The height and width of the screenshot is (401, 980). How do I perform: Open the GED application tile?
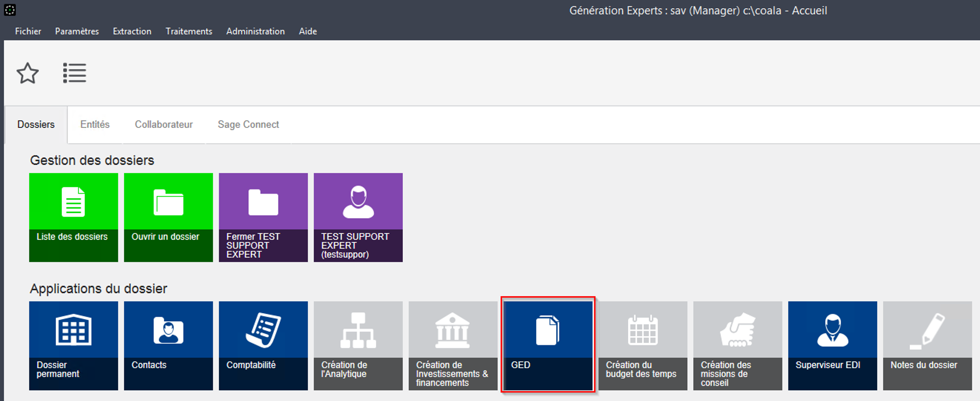click(x=548, y=346)
